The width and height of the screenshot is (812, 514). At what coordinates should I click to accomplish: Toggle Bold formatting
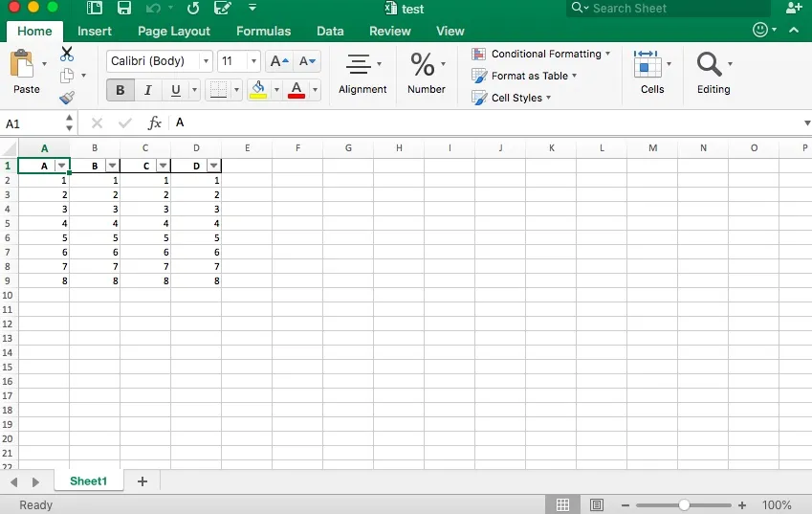tap(121, 90)
